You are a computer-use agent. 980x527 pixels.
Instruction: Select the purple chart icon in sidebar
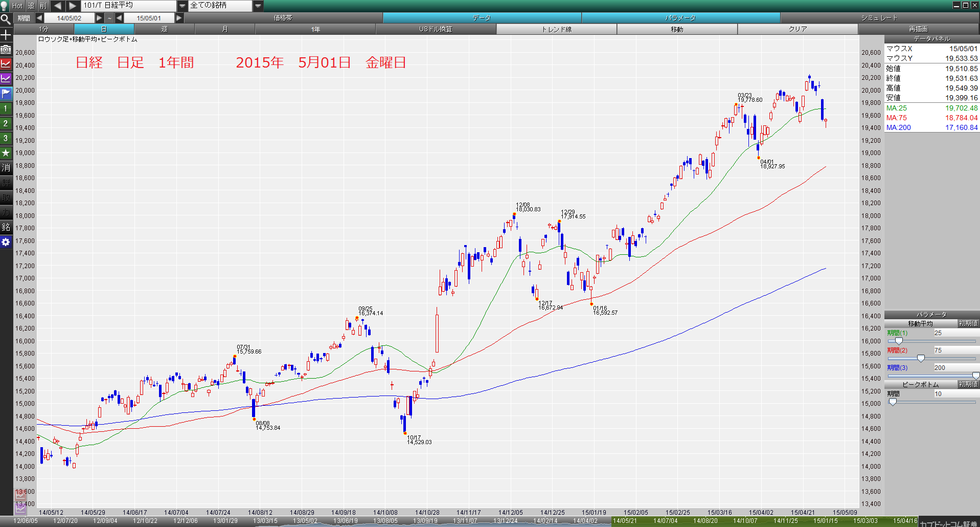6,79
